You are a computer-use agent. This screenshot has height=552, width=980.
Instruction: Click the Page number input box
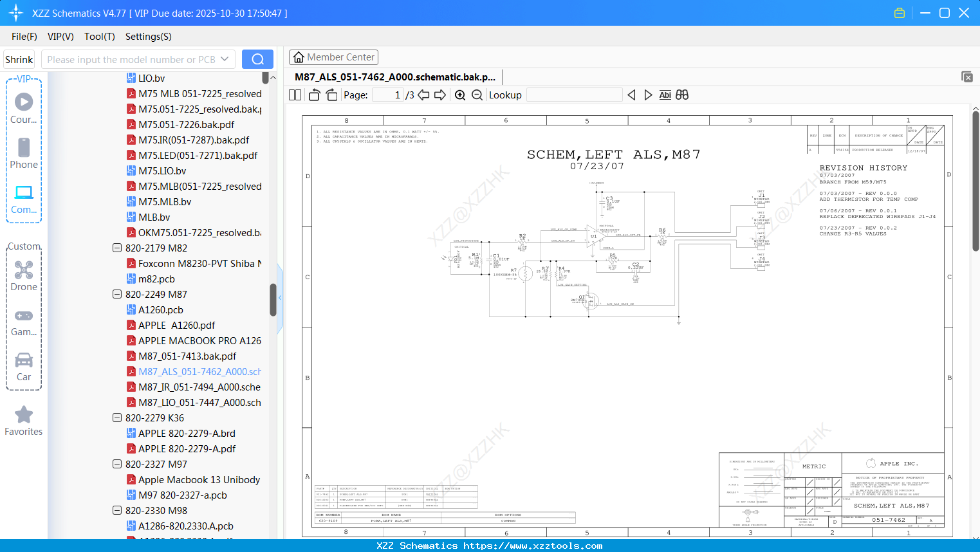pos(388,95)
